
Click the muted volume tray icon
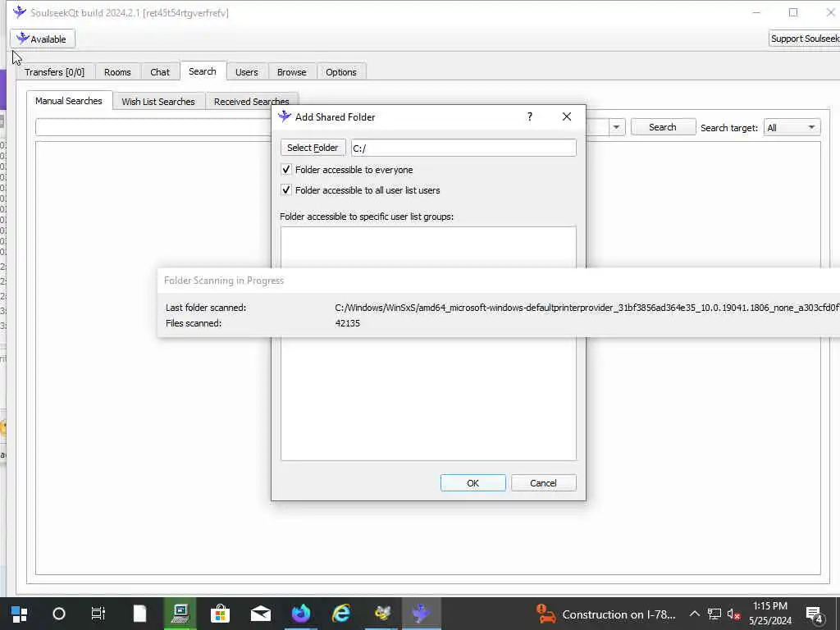733,614
